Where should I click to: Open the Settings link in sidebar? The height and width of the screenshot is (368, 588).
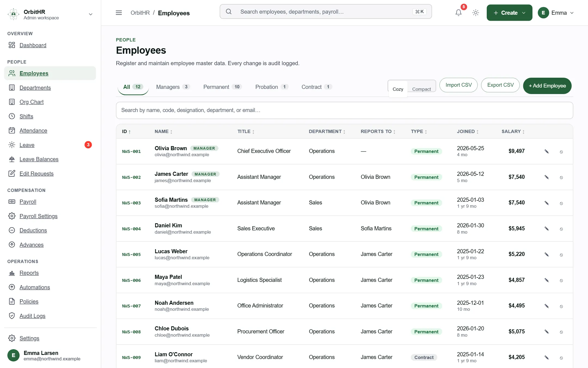click(29, 338)
